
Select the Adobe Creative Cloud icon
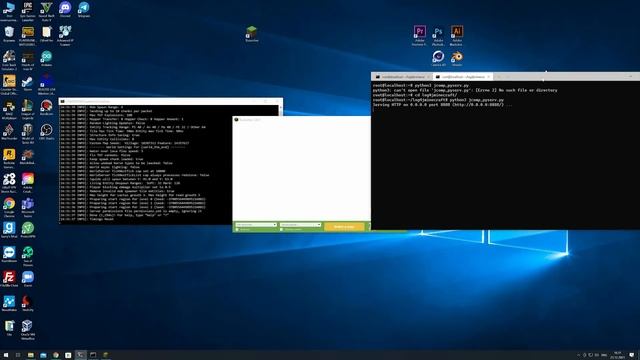(28, 183)
